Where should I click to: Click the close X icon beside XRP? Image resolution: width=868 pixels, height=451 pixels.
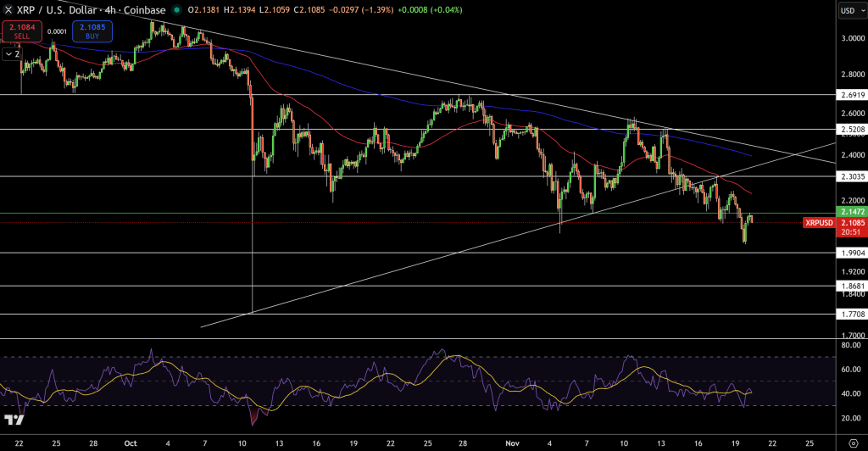[x=8, y=10]
